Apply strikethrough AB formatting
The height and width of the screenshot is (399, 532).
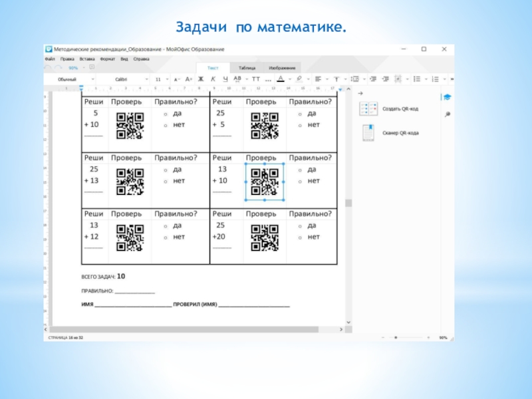point(237,79)
